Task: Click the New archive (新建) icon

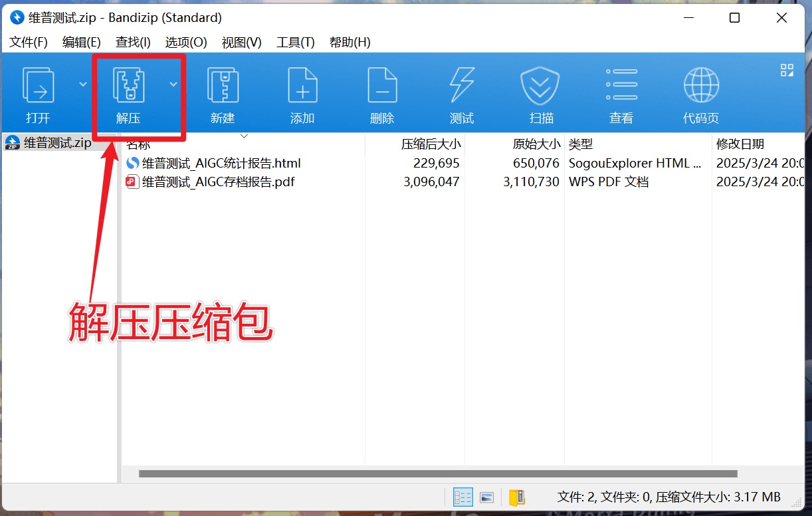Action: [x=223, y=85]
